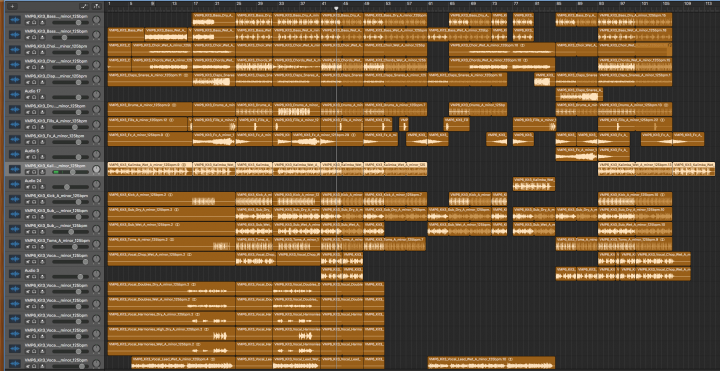This screenshot has width=720, height=371.
Task: Click the waveform icon of the Fills track
Action: (x=16, y=124)
